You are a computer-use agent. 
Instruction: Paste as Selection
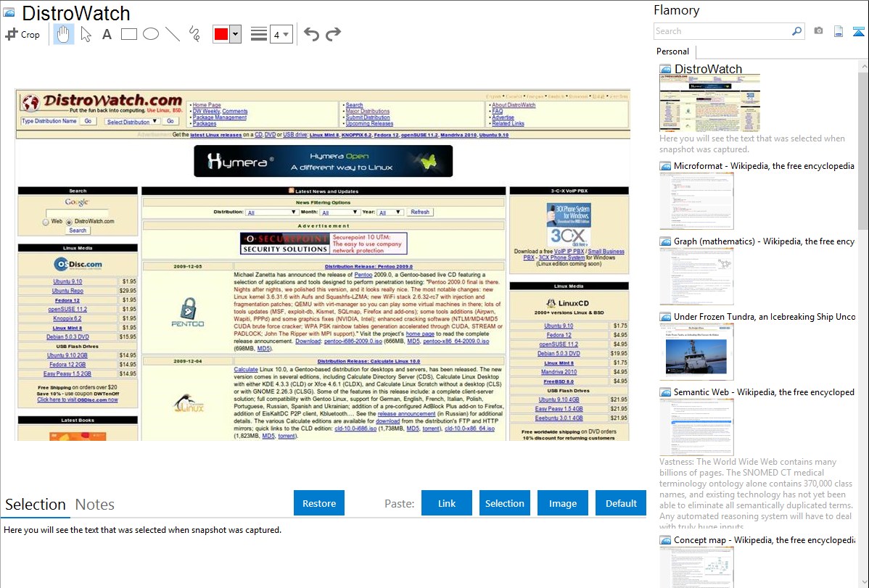coord(504,503)
